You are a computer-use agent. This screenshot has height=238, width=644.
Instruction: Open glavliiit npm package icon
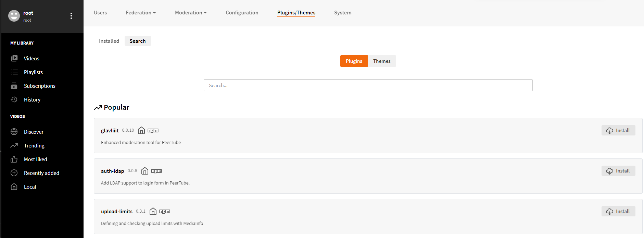pos(153,130)
